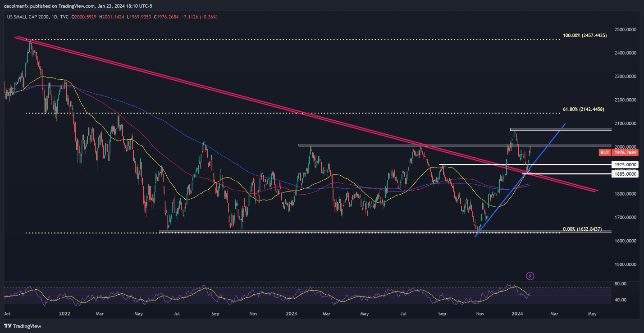Click the Oct label on time axis
Image resolution: width=644 pixels, height=333 pixels.
tap(7, 313)
